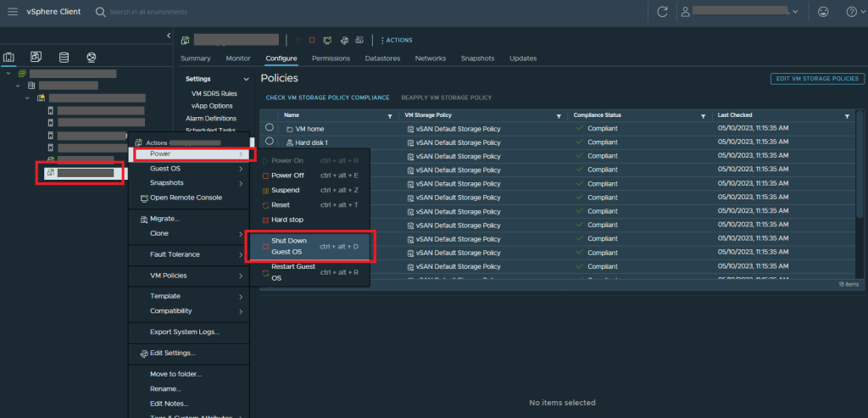This screenshot has height=418, width=868.
Task: Click the red power off toolbar icon
Action: 312,40
